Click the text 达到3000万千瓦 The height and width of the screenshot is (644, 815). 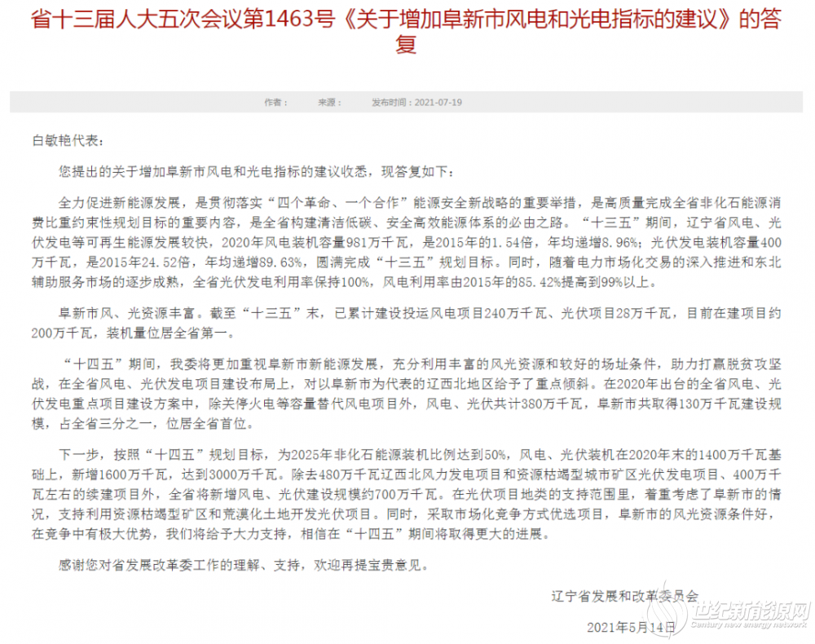click(229, 474)
